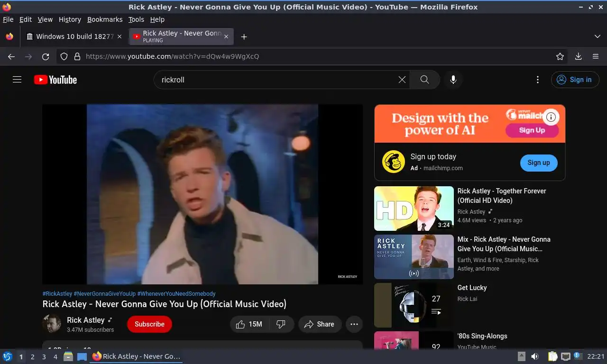Open Mix Never Gonna Give You Up thumbnail
Image resolution: width=607 pixels, height=364 pixels.
tap(414, 257)
